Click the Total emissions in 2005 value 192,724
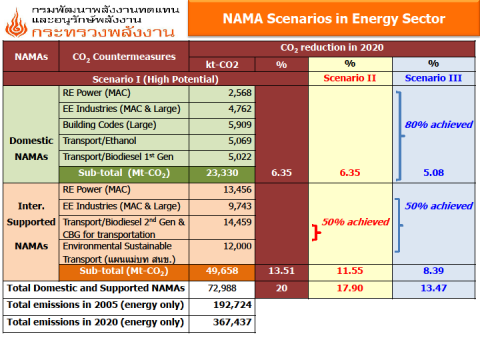Screen dimensions: 480x360 232,305
